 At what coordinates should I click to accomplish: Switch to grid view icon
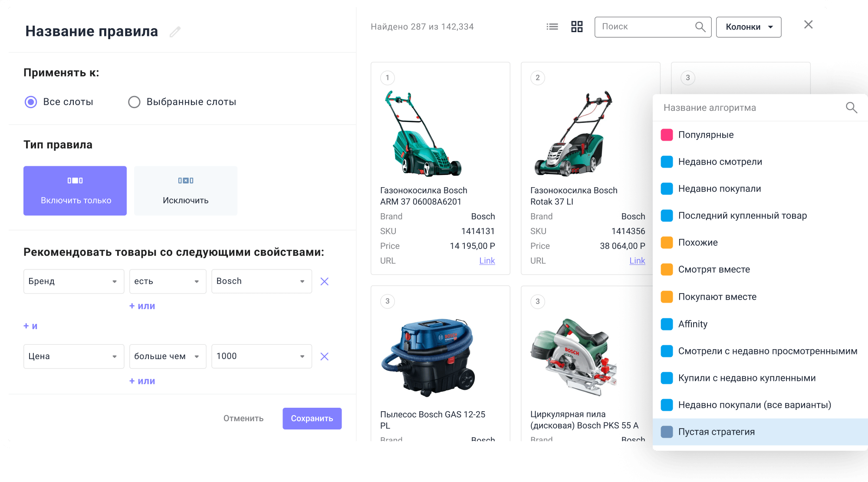(577, 27)
